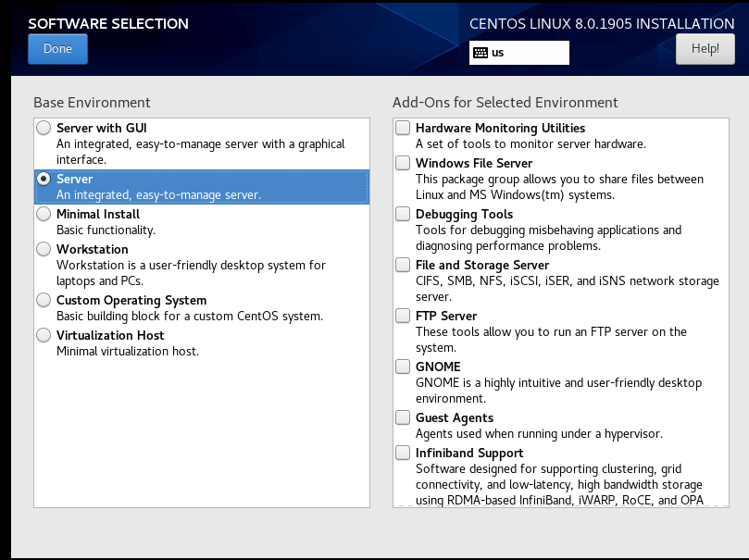Click 'A set of tools to monitor server hardware.'

[x=531, y=144]
